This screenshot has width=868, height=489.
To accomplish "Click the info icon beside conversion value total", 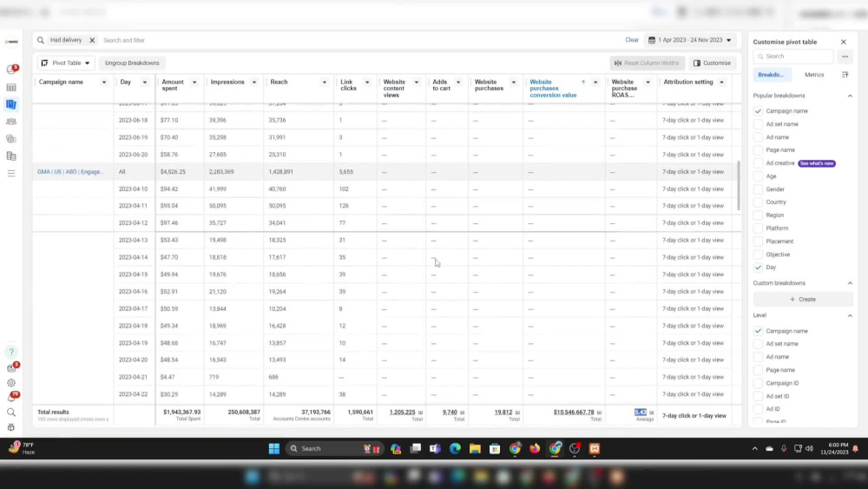I will pyautogui.click(x=599, y=413).
